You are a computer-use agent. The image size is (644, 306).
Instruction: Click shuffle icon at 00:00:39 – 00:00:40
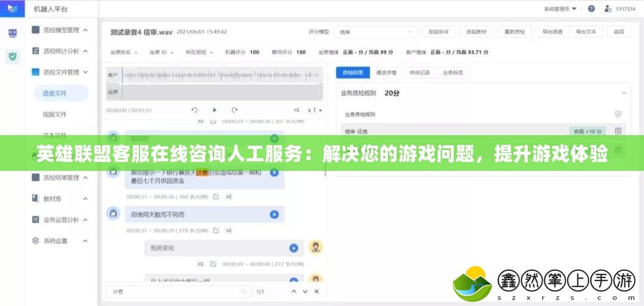[x=200, y=264]
